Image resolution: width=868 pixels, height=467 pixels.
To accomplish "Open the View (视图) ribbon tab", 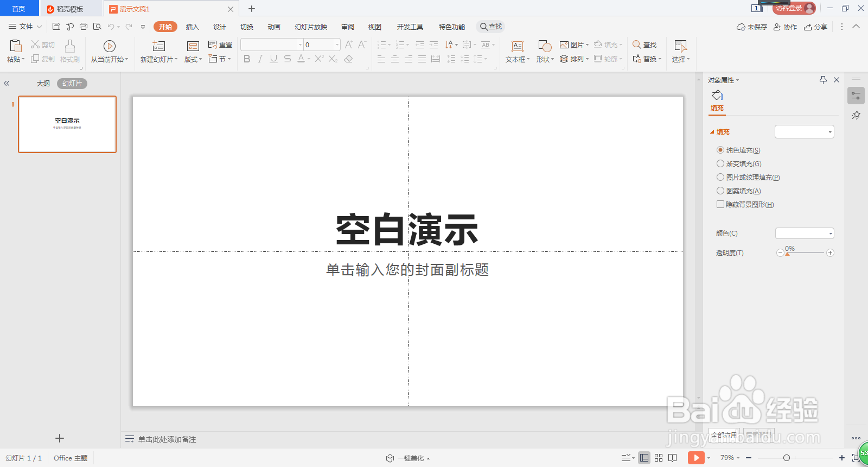I will pyautogui.click(x=375, y=27).
